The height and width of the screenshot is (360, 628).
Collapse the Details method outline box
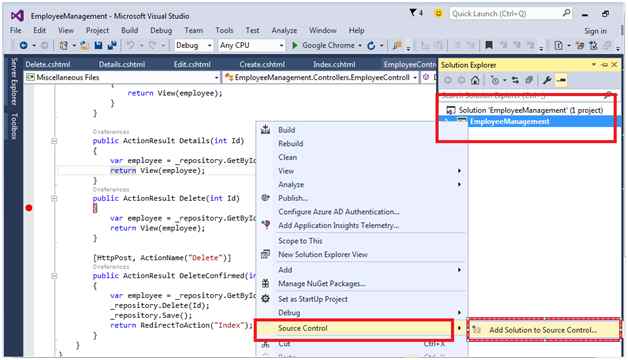pyautogui.click(x=54, y=141)
